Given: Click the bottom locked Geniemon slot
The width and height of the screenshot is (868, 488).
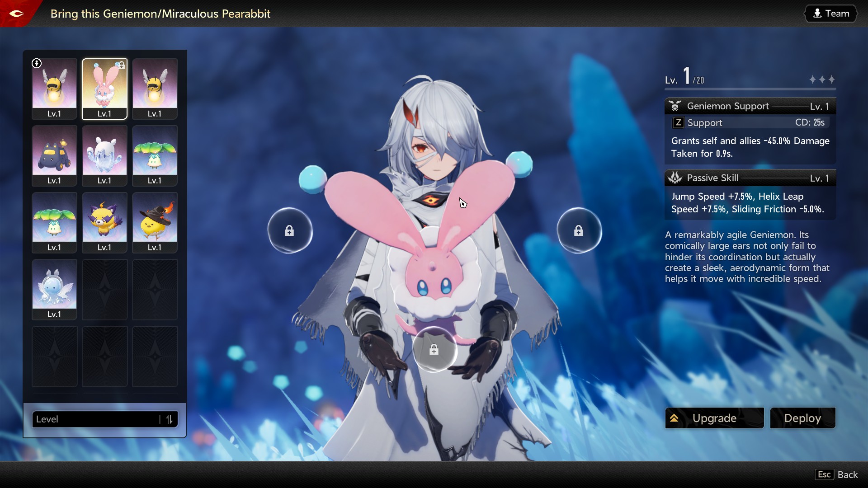Looking at the screenshot, I should pos(434,350).
